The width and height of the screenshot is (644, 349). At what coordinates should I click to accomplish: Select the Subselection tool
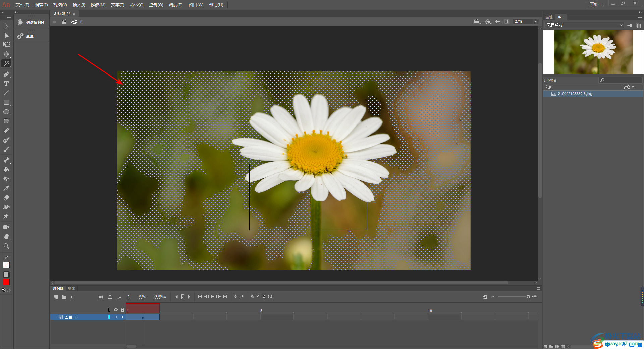(x=6, y=36)
